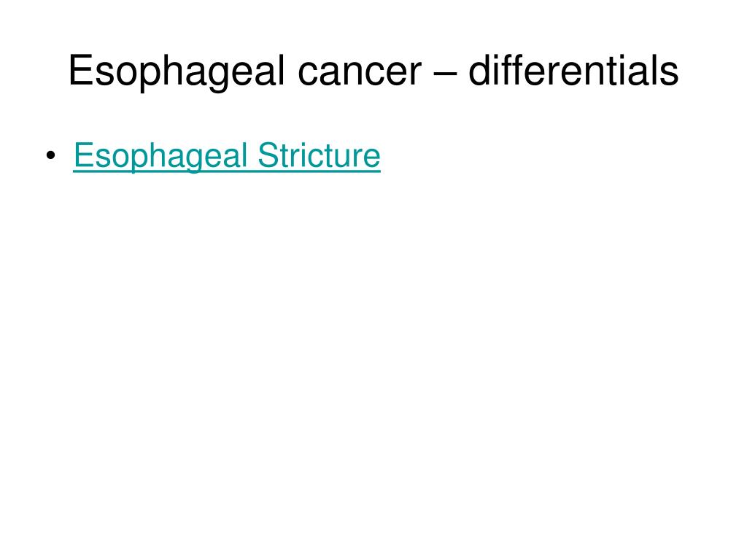Image resolution: width=747 pixels, height=560 pixels.
Task: Click the 'c' at the start of 'cancer'
Action: pyautogui.click(x=308, y=75)
